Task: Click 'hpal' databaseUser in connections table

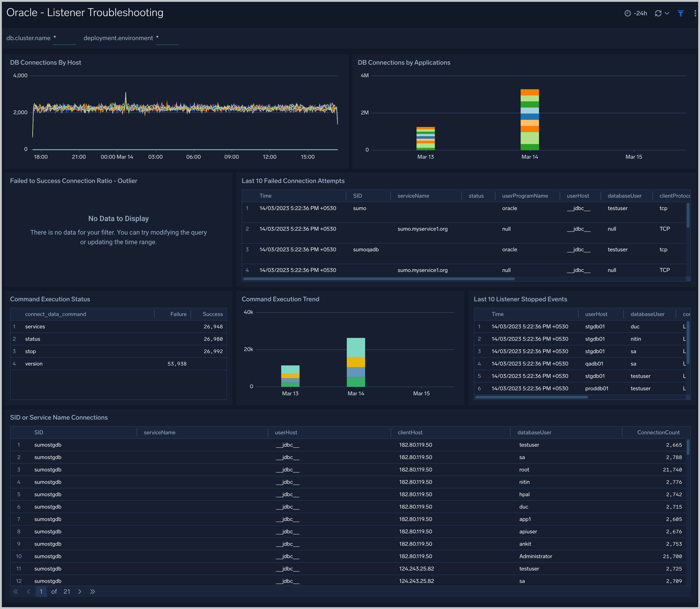Action: tap(525, 495)
